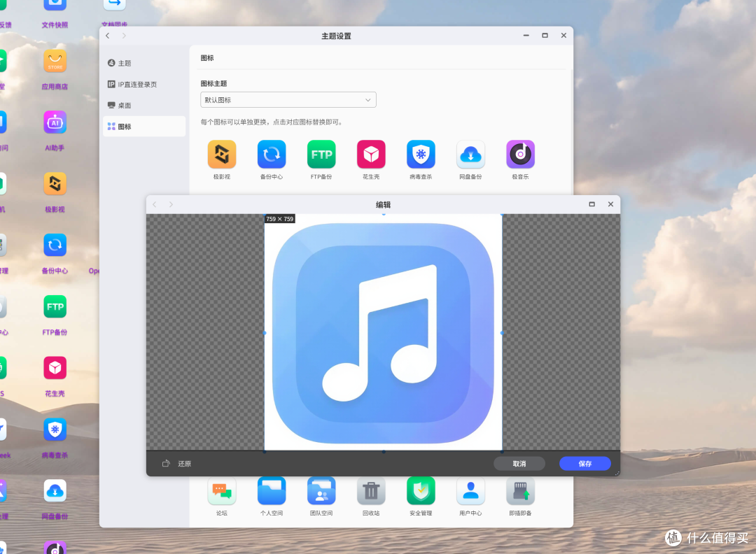Screen dimensions: 756x554
Task: Open FTP备份 desktop shortcut
Action: point(55,306)
